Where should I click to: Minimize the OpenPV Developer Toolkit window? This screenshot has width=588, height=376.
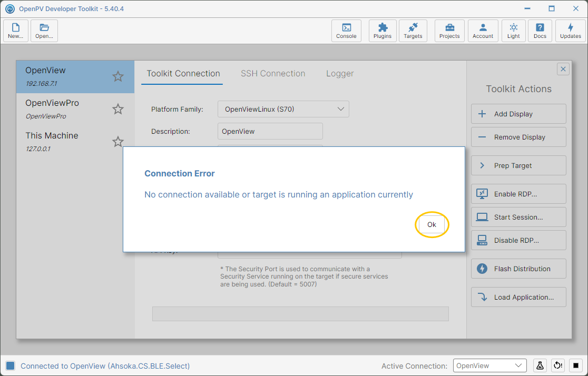(527, 8)
